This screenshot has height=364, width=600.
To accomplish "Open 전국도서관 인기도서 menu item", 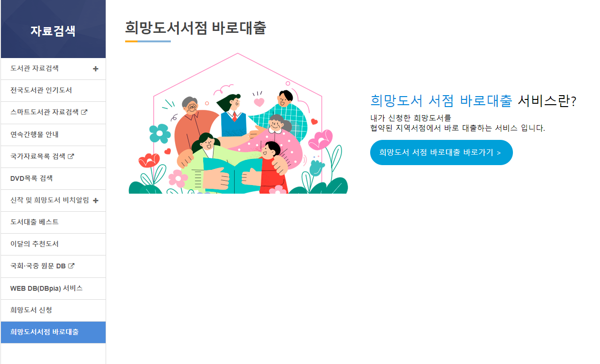I will click(x=53, y=90).
